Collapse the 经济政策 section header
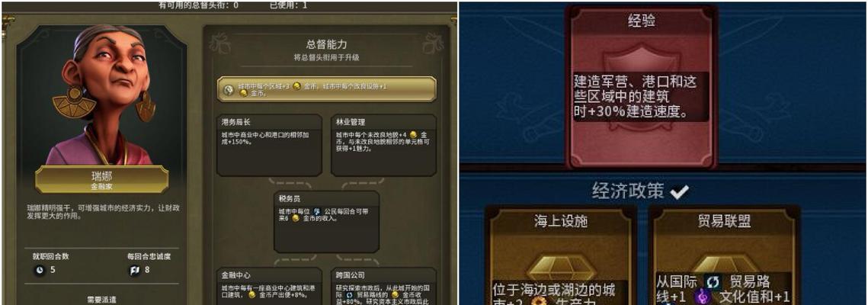 627,191
